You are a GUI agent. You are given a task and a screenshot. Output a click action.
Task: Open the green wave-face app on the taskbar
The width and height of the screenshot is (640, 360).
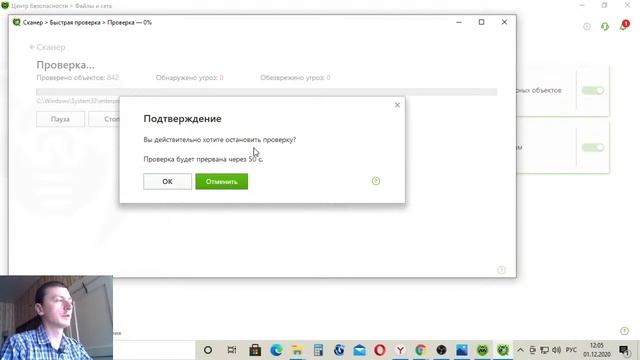point(482,350)
